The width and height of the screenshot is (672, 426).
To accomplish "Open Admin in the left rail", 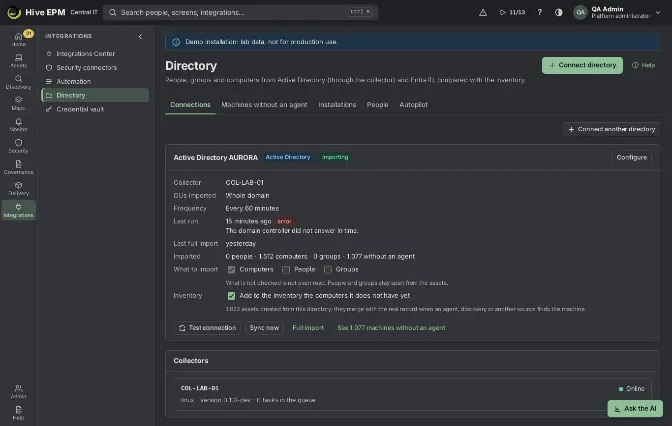I will 18,391.
